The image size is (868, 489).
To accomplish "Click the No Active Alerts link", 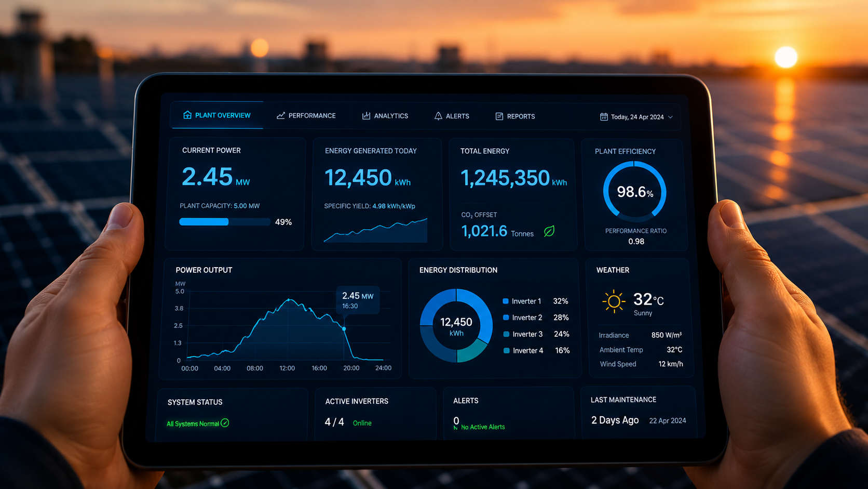I will coord(483,427).
